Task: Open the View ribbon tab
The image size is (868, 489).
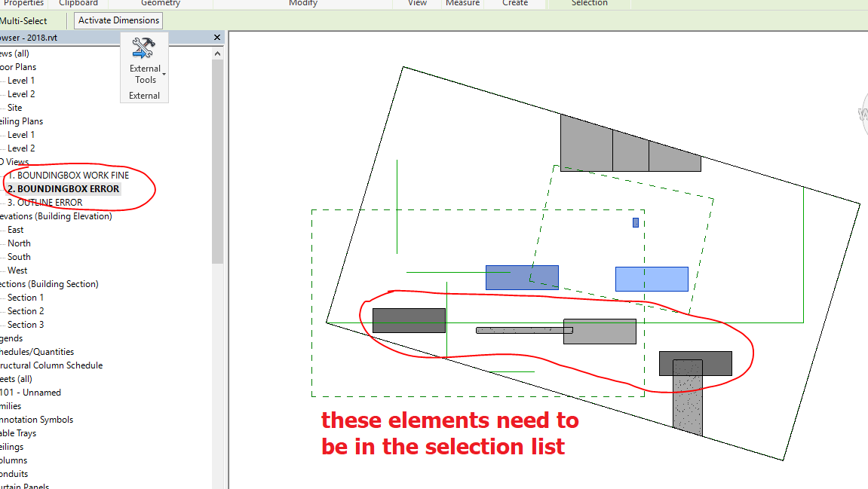Action: pos(416,4)
